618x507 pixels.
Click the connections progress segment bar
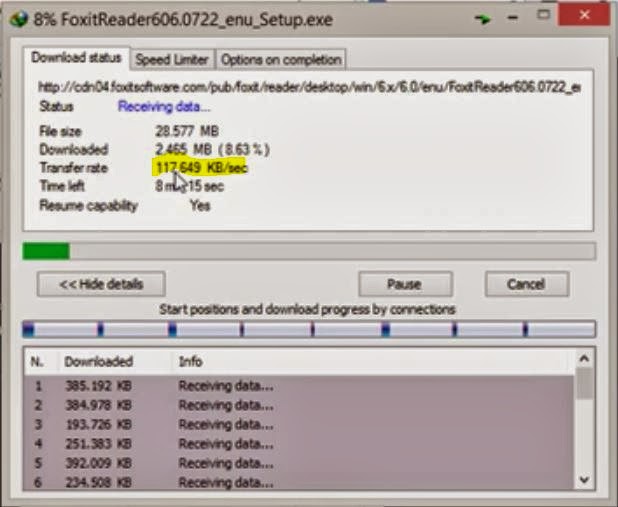(x=309, y=329)
